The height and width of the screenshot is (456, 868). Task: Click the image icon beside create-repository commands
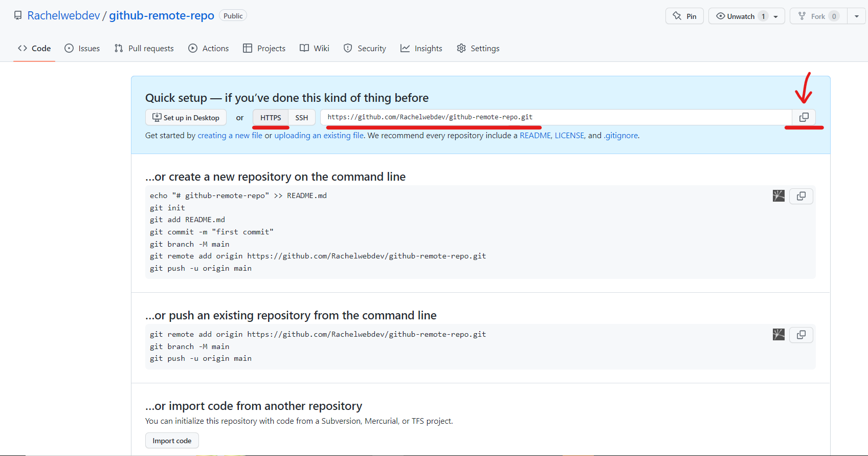coord(778,196)
